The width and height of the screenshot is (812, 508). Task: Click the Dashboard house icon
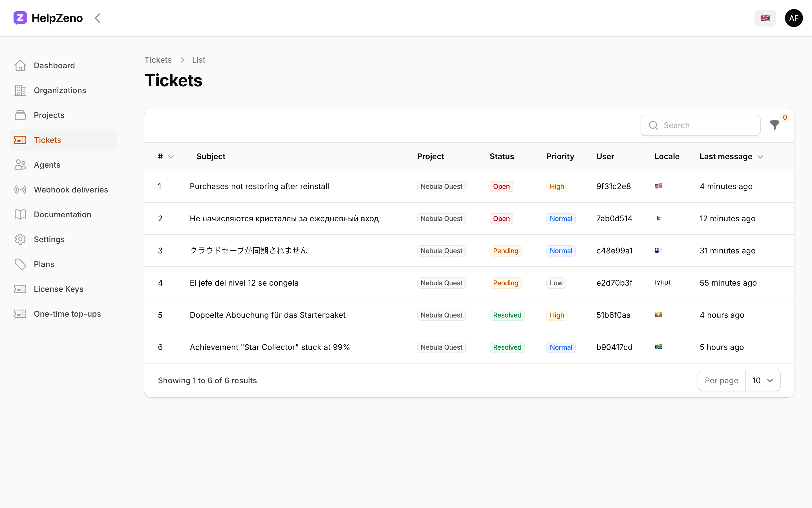click(20, 65)
